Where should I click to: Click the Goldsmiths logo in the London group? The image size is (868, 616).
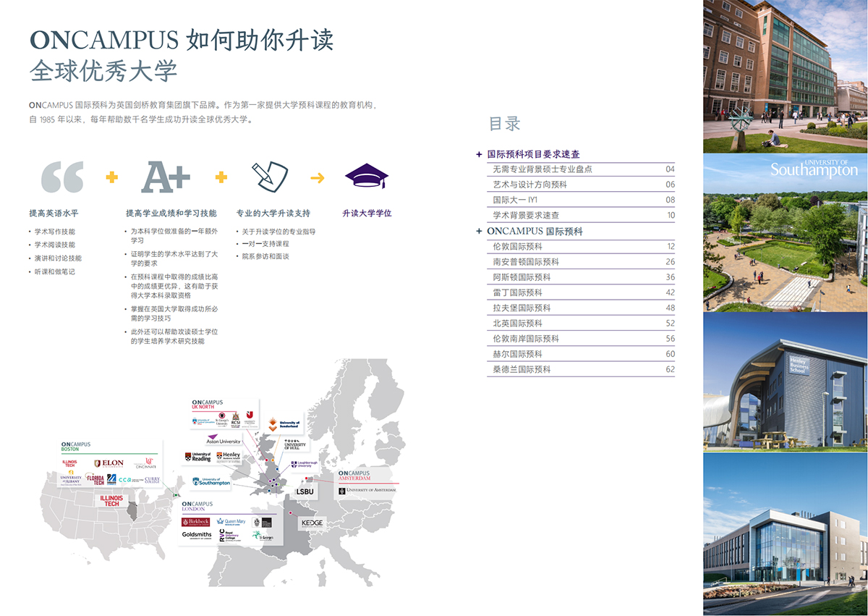point(196,535)
